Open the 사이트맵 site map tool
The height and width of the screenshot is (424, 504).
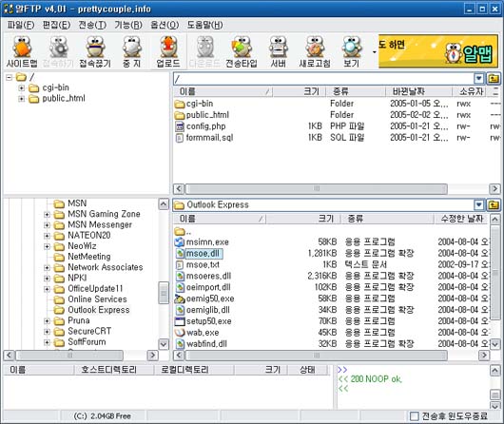tap(22, 51)
